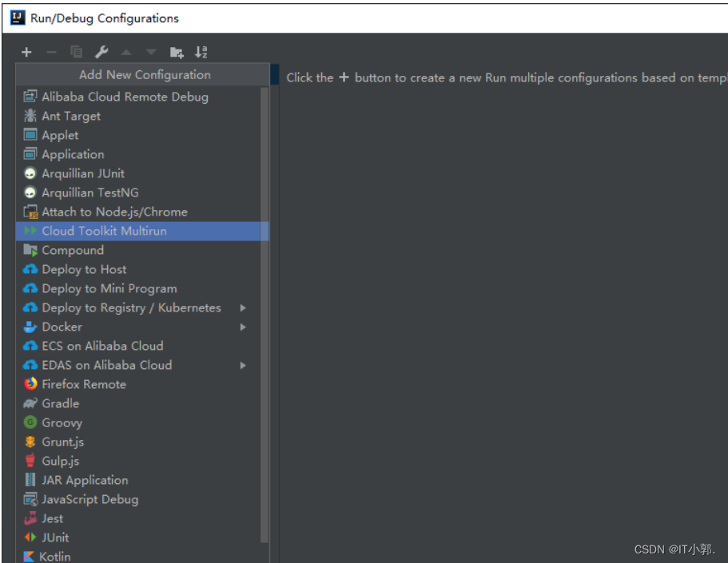Open Edit Templates wrench icon

[101, 52]
